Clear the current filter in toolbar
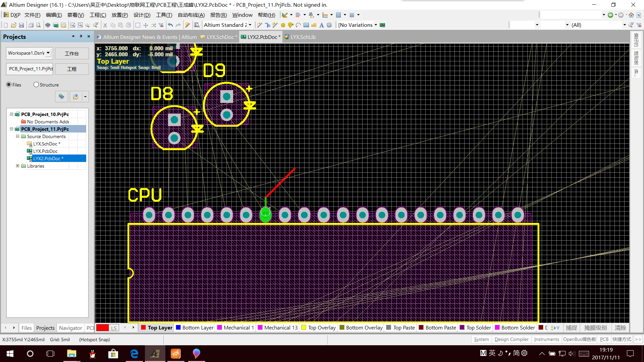Image resolution: width=644 pixels, height=362 pixels. tap(161, 25)
